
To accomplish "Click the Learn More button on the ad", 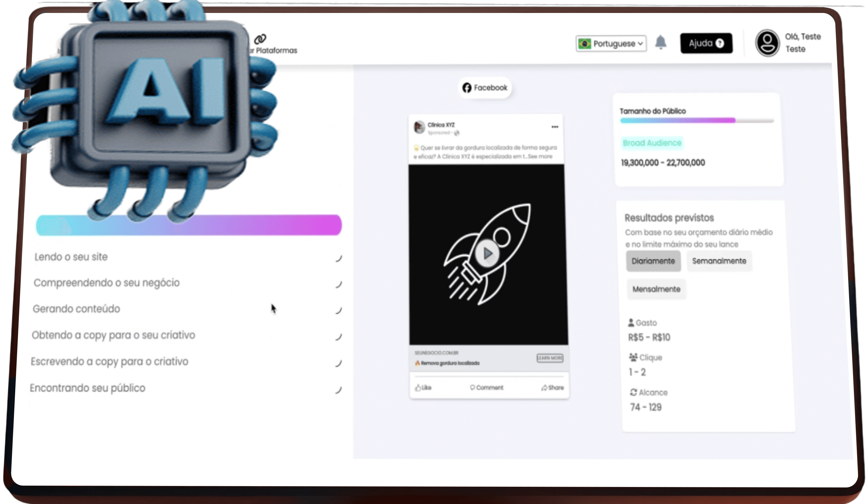I will point(550,358).
